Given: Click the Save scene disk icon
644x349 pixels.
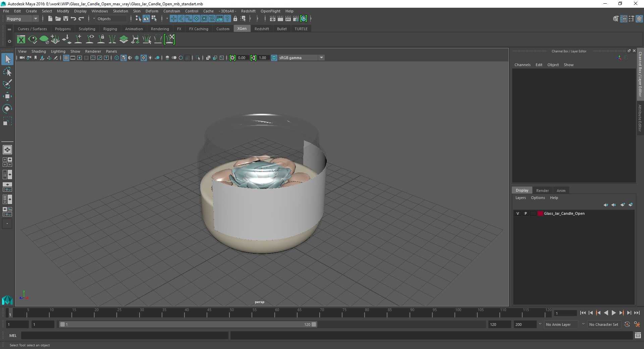Looking at the screenshot, I should 65,19.
